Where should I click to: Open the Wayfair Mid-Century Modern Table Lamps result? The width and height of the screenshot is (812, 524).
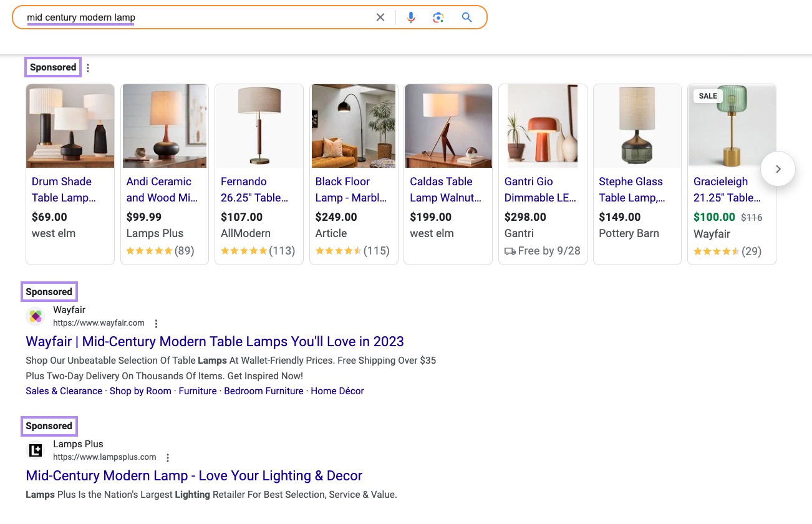214,341
